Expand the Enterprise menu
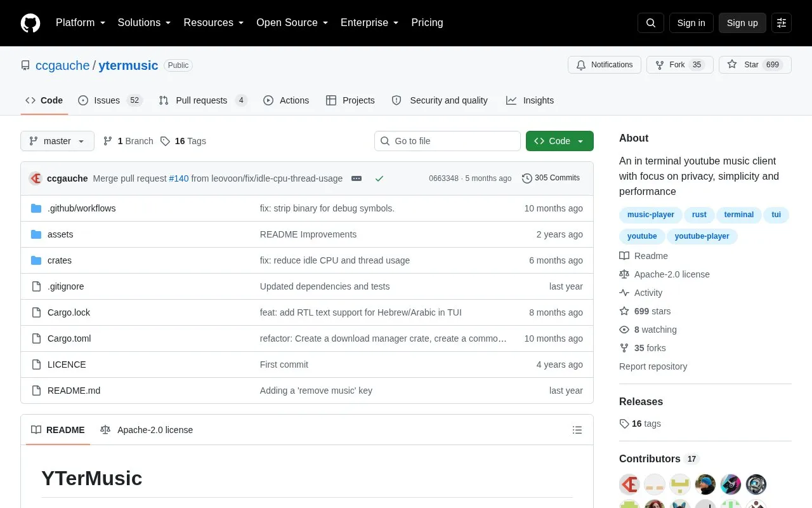 point(370,23)
